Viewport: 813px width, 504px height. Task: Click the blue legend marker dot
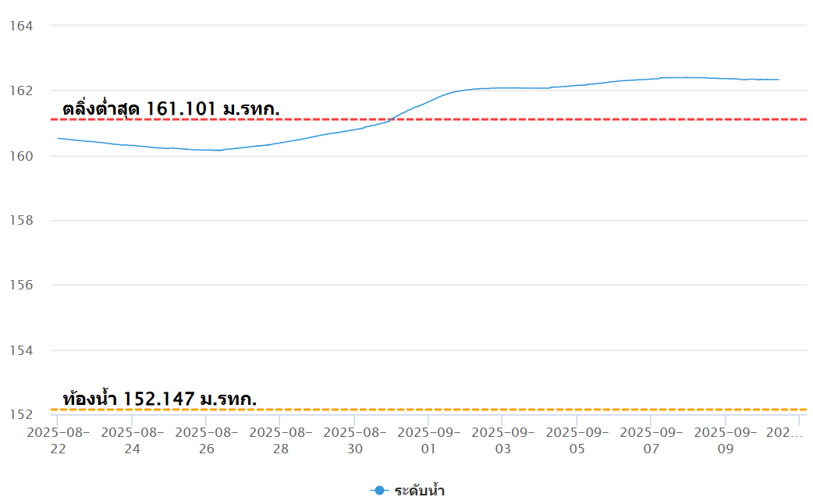coord(379,491)
